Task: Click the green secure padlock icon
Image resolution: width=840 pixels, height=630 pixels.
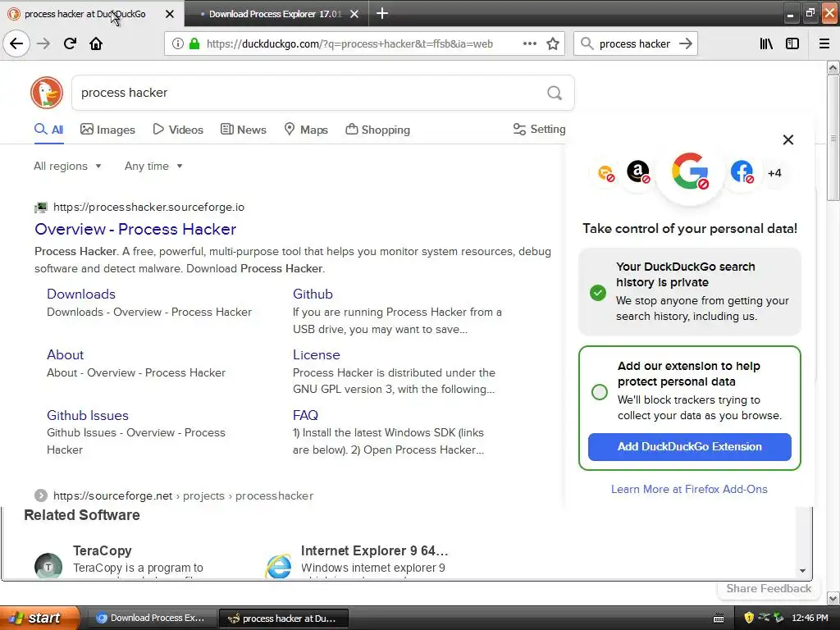Action: point(194,44)
